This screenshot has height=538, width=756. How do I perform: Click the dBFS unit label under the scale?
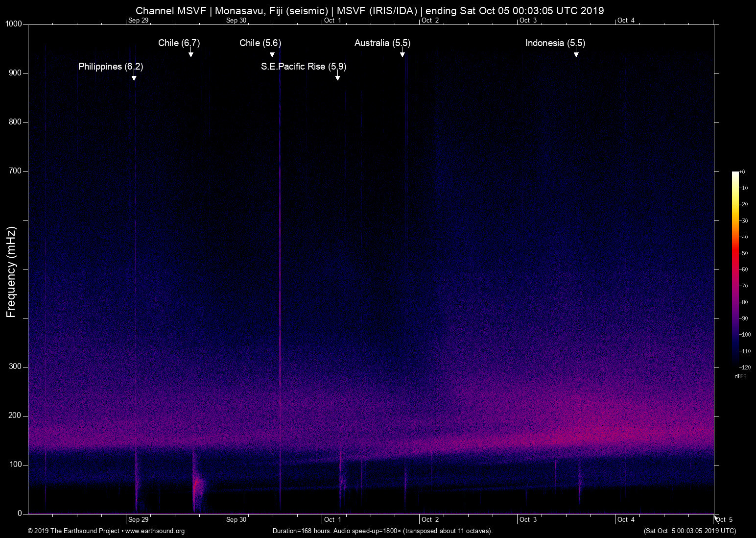740,376
